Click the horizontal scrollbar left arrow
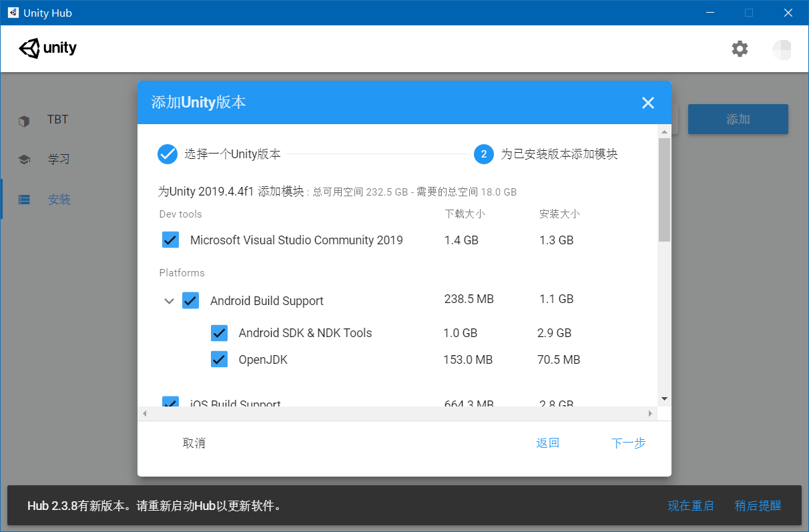This screenshot has height=532, width=809. tap(144, 414)
